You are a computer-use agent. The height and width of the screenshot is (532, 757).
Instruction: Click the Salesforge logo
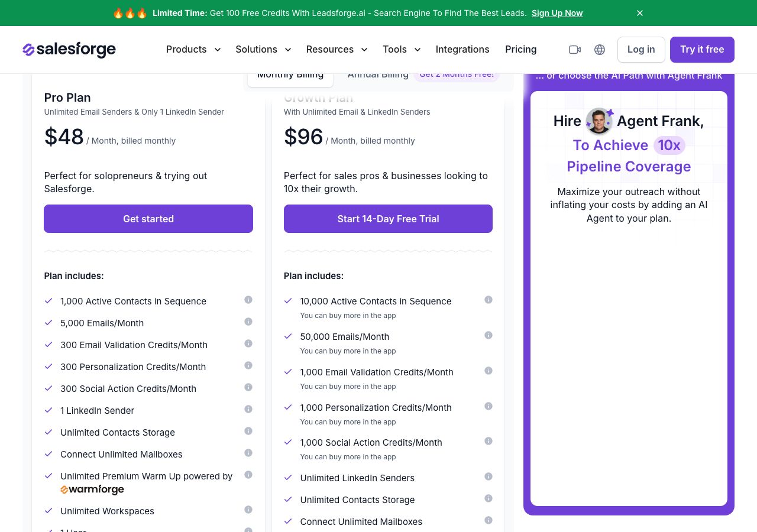pos(69,50)
